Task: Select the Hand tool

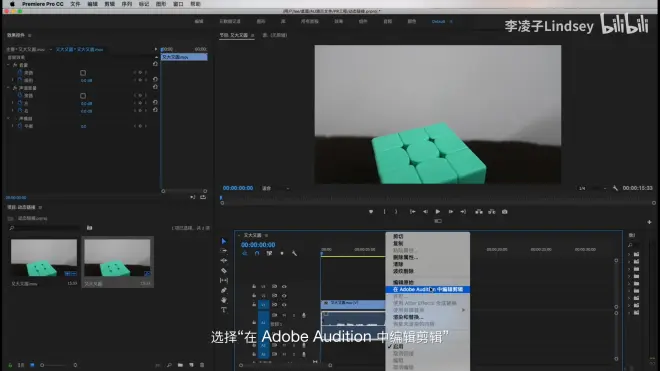Action: coord(224,300)
